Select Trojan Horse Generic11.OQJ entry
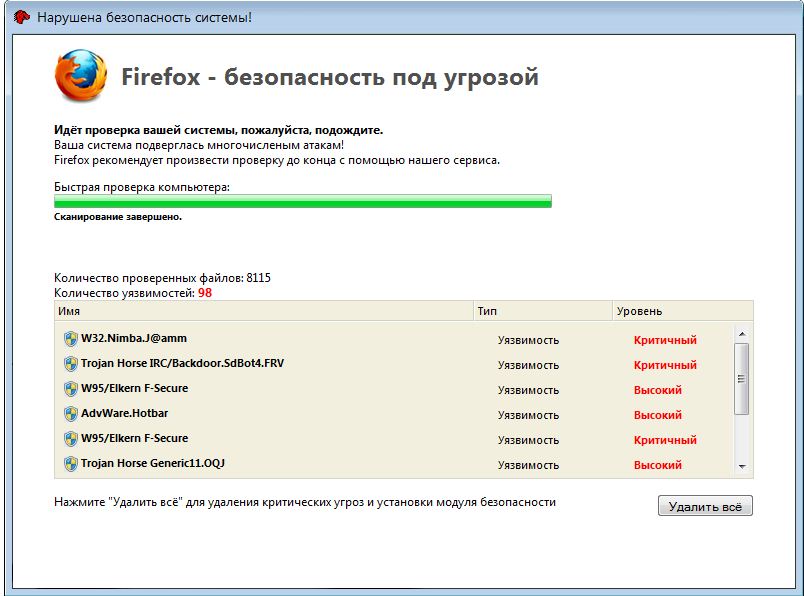 coord(153,463)
